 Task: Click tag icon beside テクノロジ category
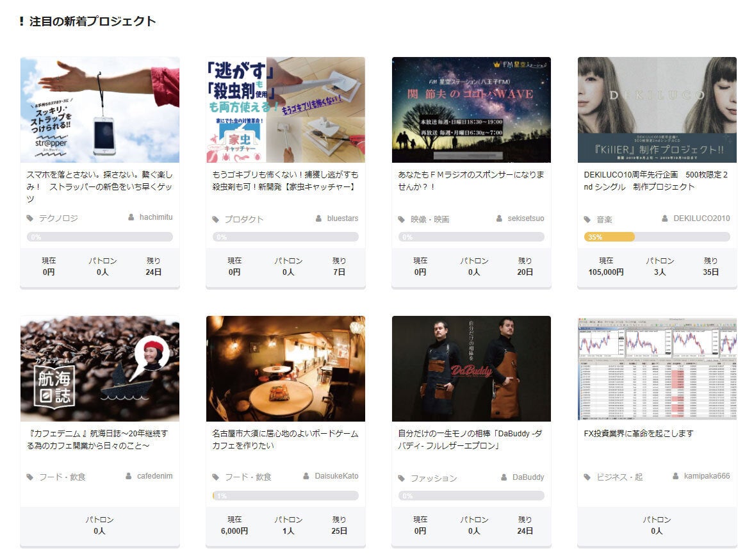[x=30, y=218]
